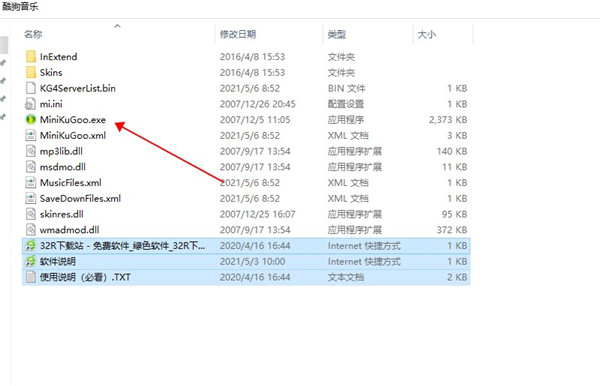The height and width of the screenshot is (386, 600).
Task: Click the 32R下载站 shortcut icon
Action: point(31,246)
